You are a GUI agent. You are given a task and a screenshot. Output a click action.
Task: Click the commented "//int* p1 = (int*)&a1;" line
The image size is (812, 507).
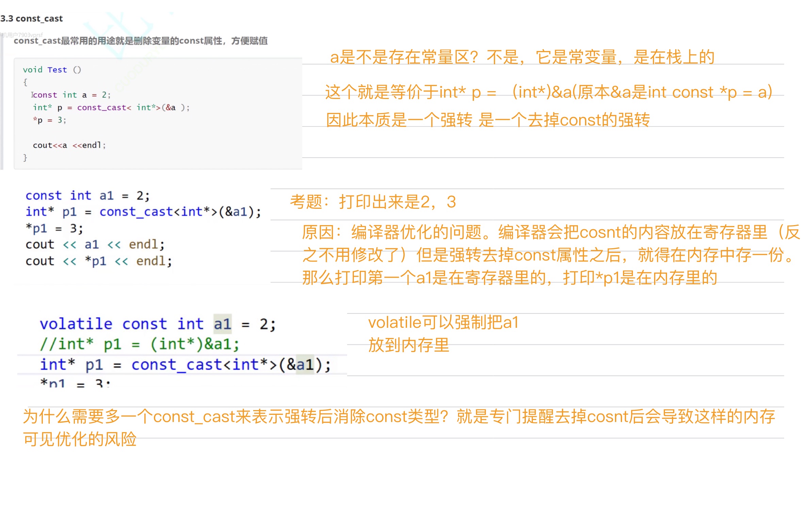click(x=140, y=344)
